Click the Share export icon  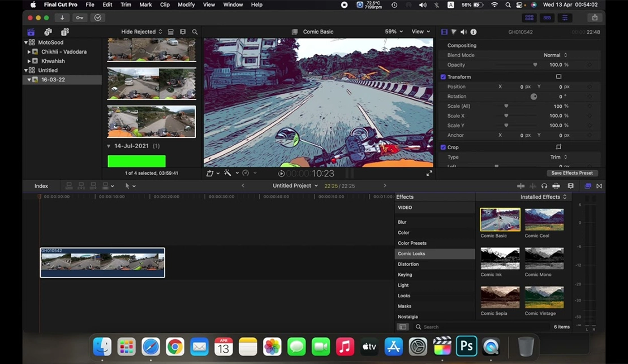click(595, 18)
